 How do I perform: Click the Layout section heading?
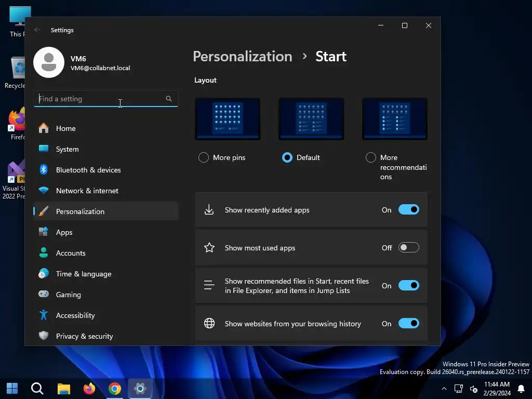tap(205, 80)
